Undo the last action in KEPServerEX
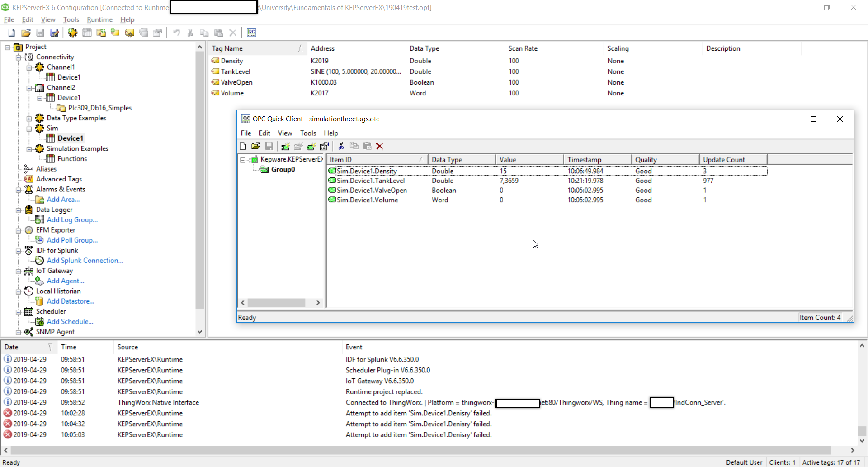Viewport: 868px width, 467px height. pyautogui.click(x=176, y=33)
